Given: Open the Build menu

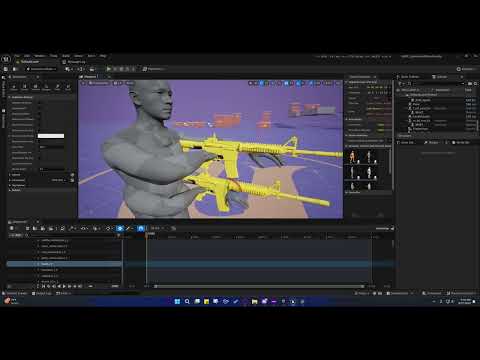Looking at the screenshot, I should 66,56.
